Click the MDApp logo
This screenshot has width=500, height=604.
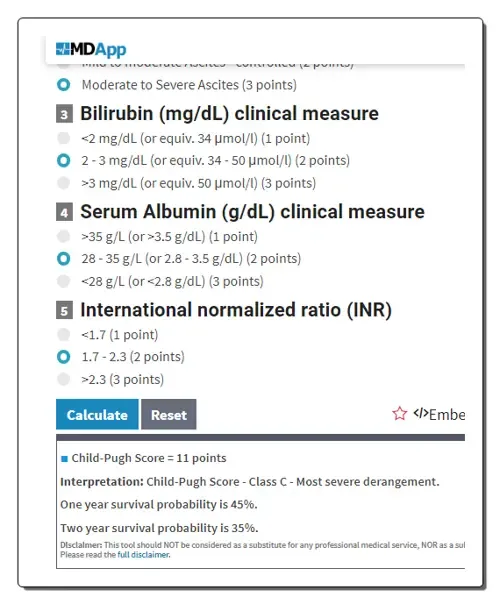coord(91,49)
